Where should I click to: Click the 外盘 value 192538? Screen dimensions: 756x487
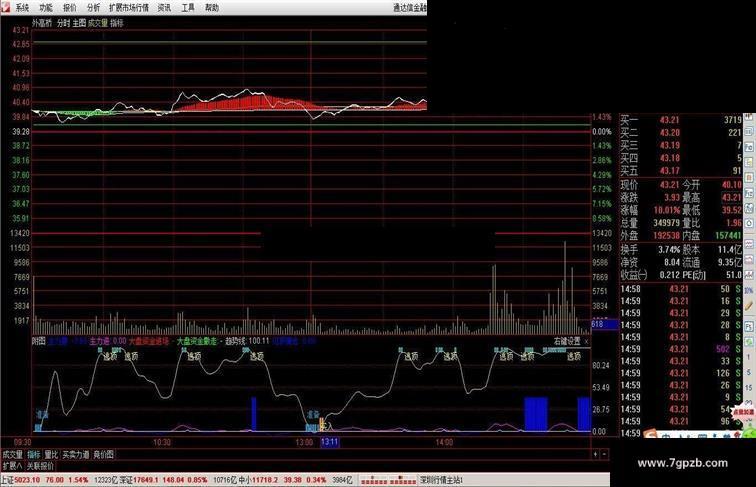click(666, 235)
